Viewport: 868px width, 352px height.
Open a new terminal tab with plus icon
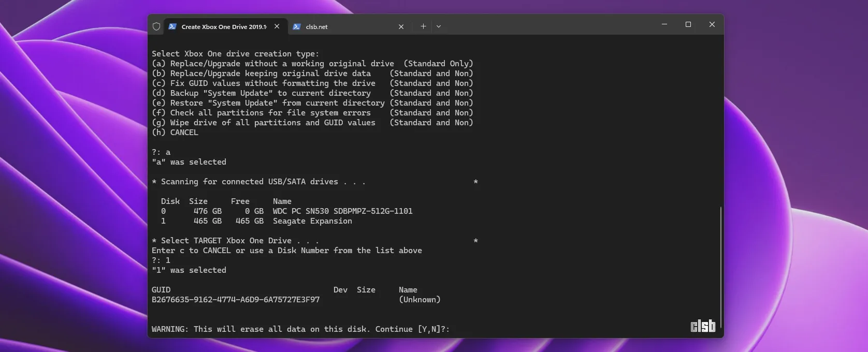[x=423, y=26]
